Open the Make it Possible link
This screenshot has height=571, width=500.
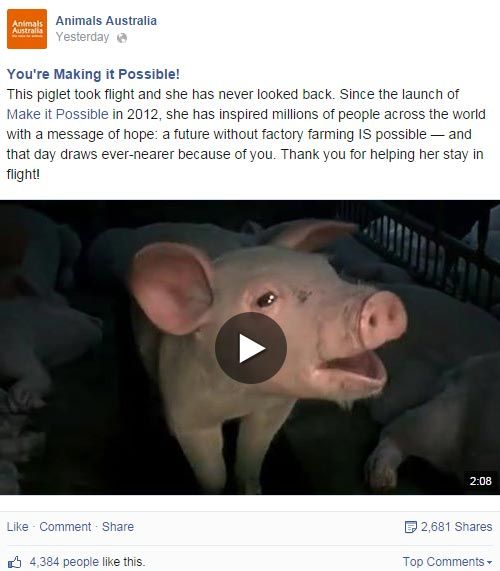coord(58,114)
